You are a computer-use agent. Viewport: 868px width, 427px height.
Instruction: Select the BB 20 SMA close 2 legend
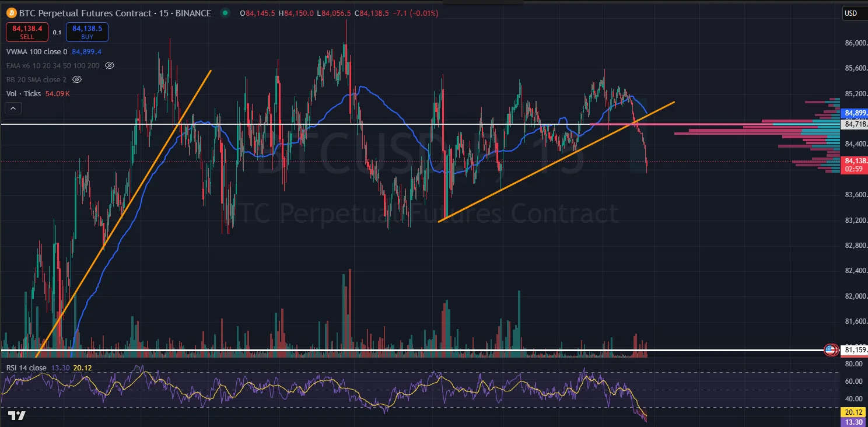[x=36, y=79]
